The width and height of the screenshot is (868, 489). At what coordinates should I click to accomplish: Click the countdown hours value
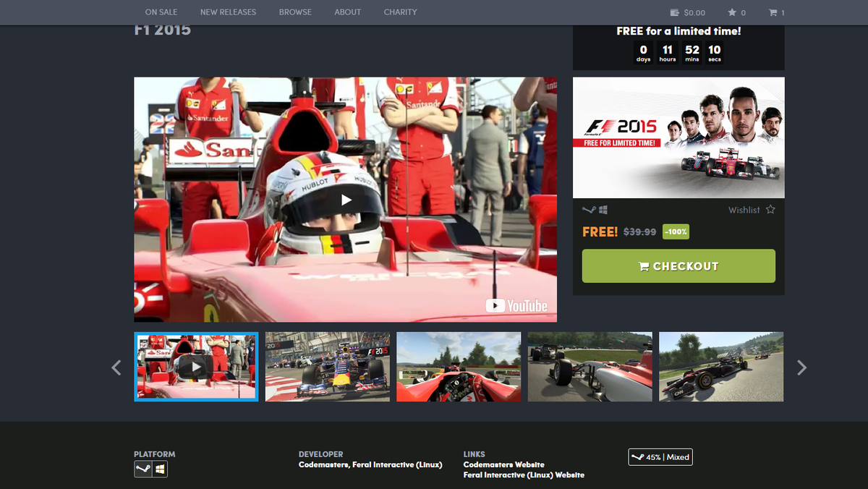click(668, 53)
